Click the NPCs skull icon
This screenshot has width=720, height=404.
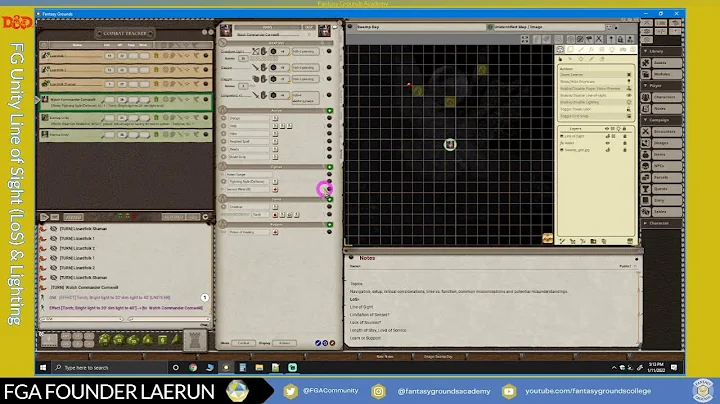coord(646,166)
